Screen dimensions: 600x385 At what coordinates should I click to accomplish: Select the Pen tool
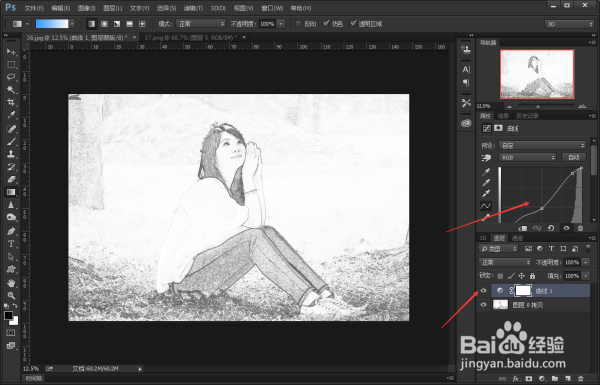[11, 231]
